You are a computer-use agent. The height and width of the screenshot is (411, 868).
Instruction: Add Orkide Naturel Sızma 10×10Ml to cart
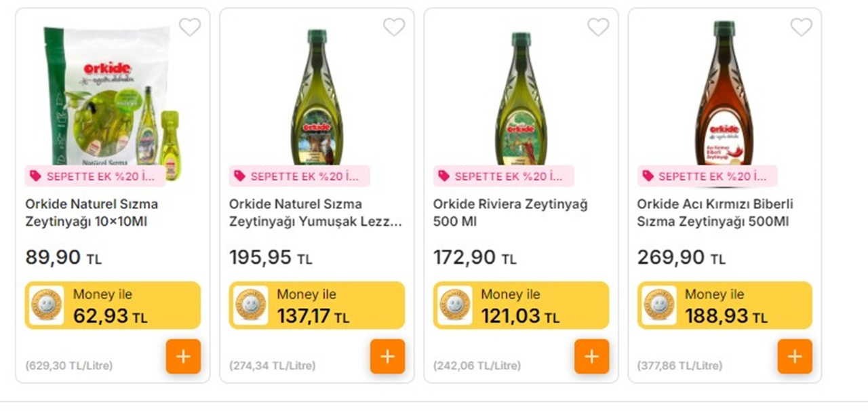coord(183,356)
